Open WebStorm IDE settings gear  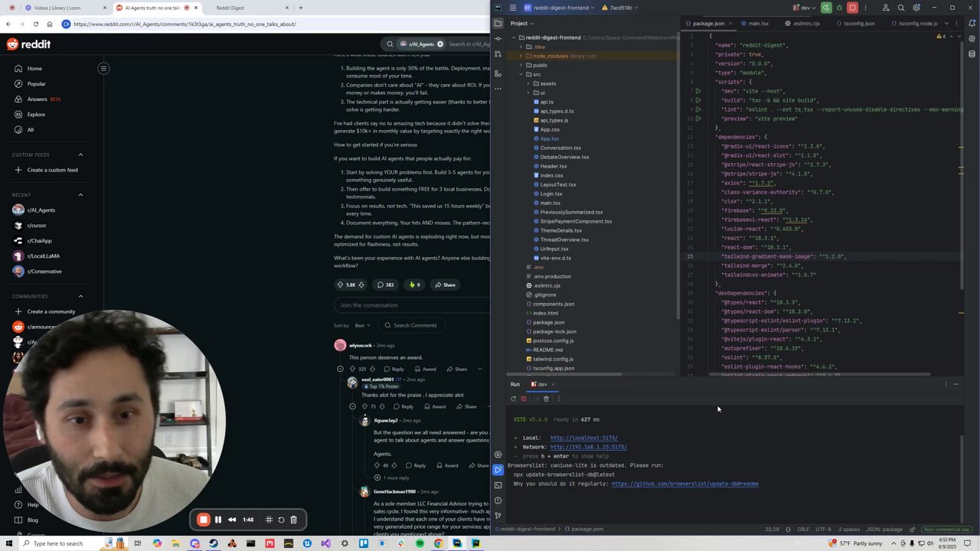click(916, 8)
